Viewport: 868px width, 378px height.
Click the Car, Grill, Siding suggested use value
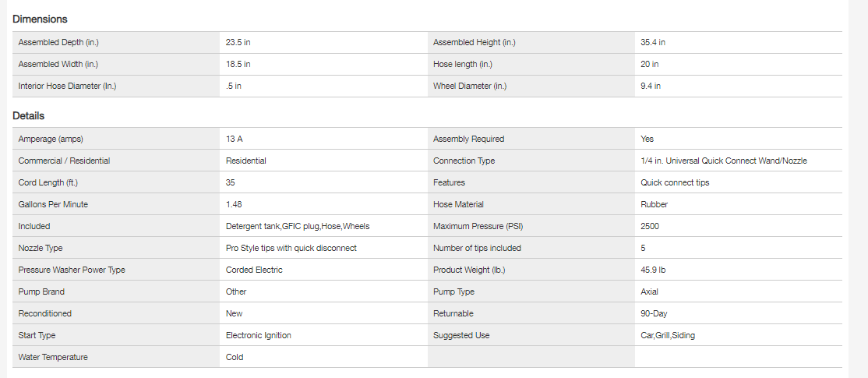[x=668, y=335]
